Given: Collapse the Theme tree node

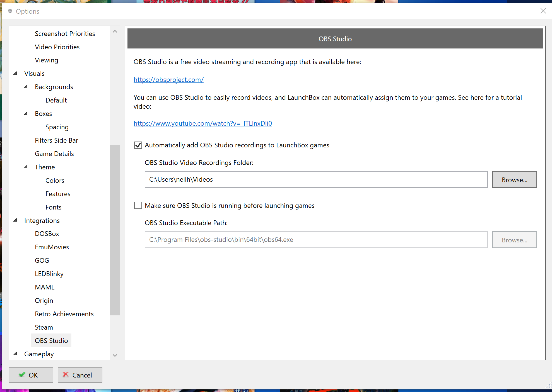Looking at the screenshot, I should 26,167.
